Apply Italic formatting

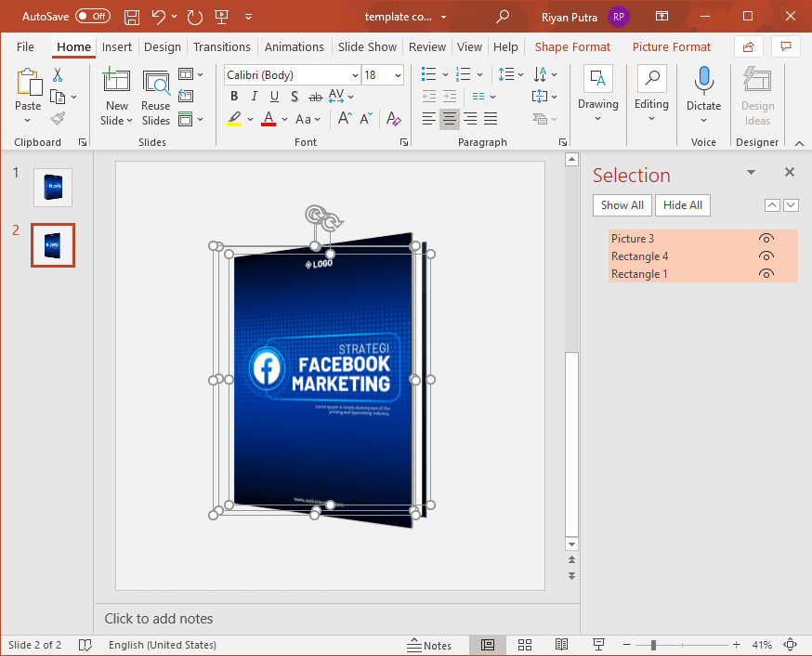[255, 97]
